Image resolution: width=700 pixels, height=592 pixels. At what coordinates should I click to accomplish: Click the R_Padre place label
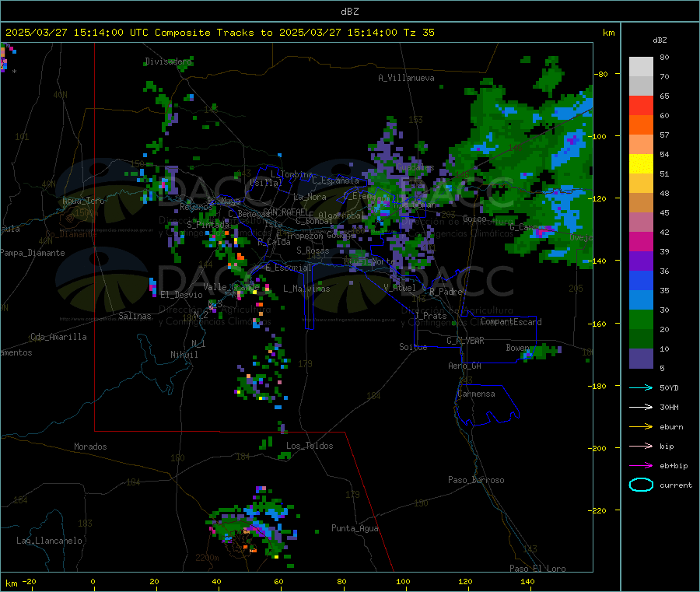[x=446, y=292]
